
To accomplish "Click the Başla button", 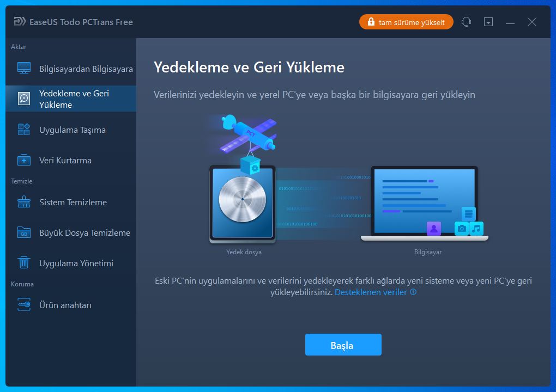I will [x=343, y=345].
